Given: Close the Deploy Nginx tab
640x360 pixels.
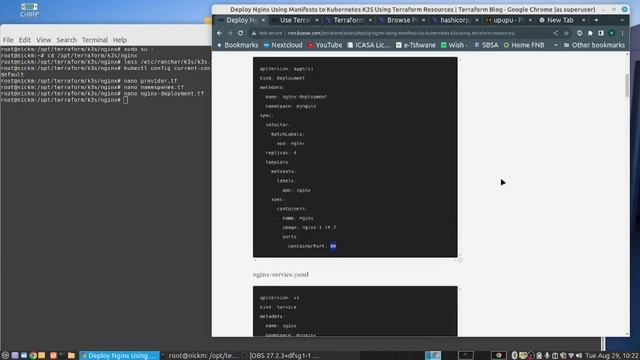Looking at the screenshot, I should coord(263,20).
